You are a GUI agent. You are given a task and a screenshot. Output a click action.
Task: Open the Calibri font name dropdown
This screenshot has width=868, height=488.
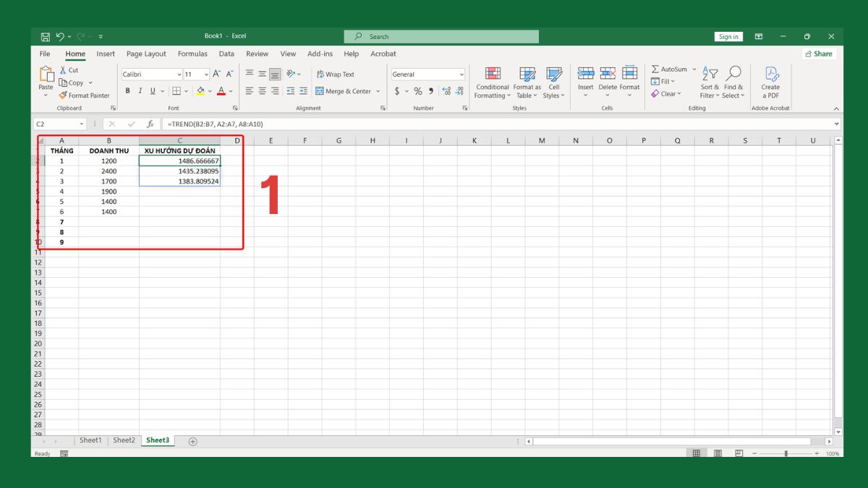coord(179,74)
